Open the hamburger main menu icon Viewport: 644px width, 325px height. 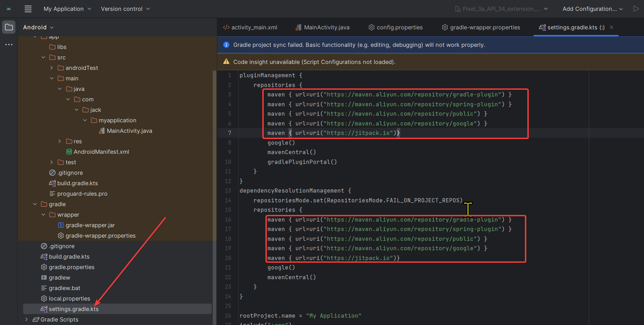pyautogui.click(x=28, y=9)
